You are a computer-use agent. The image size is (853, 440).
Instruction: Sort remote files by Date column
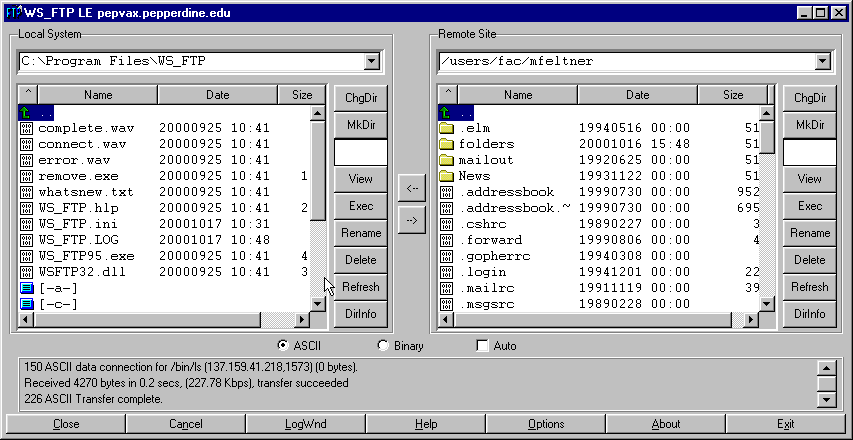coord(638,95)
